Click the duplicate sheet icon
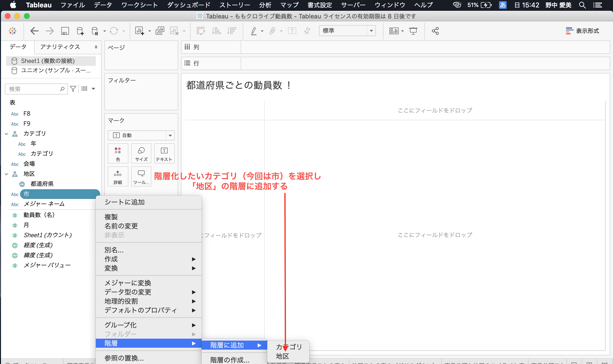The width and height of the screenshot is (613, 364). [x=159, y=31]
